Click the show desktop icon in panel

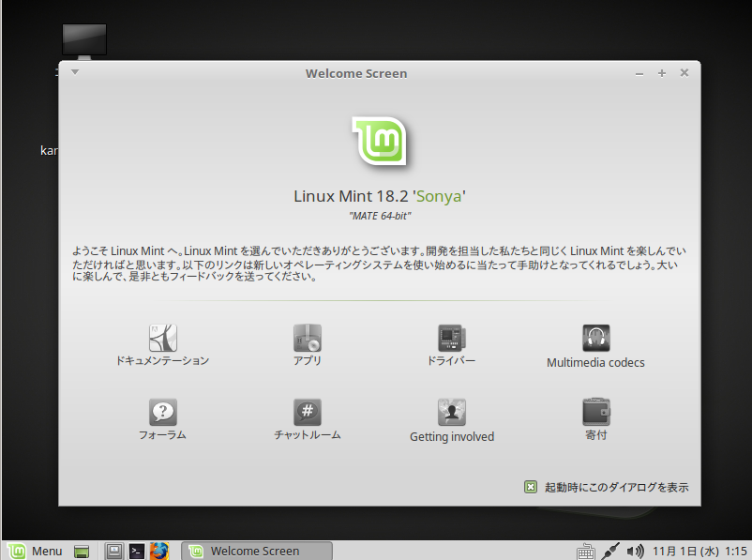pos(82,552)
